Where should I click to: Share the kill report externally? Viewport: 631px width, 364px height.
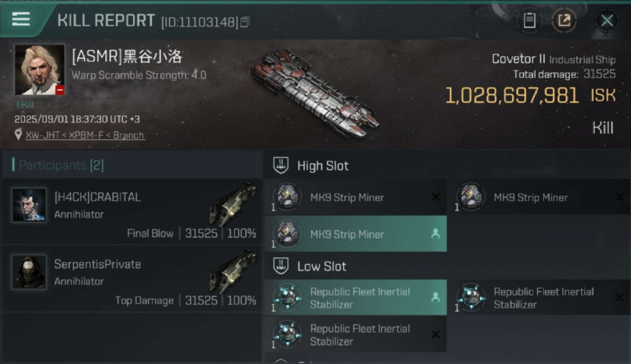point(564,20)
